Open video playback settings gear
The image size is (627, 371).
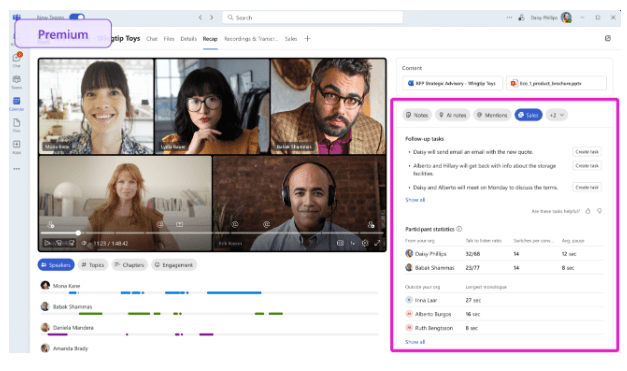coord(365,243)
